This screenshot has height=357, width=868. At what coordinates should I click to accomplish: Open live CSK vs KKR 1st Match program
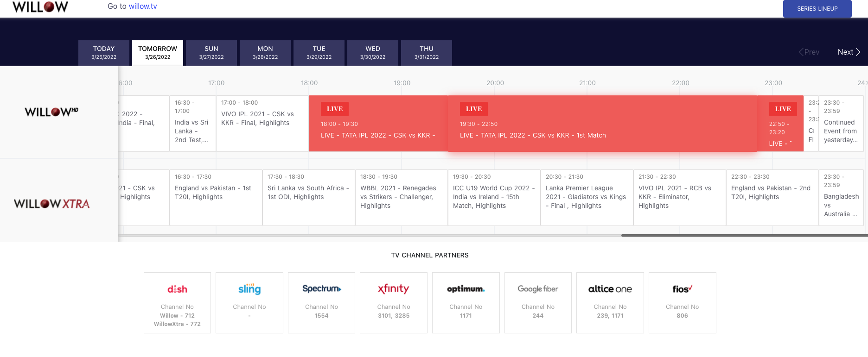[602, 124]
